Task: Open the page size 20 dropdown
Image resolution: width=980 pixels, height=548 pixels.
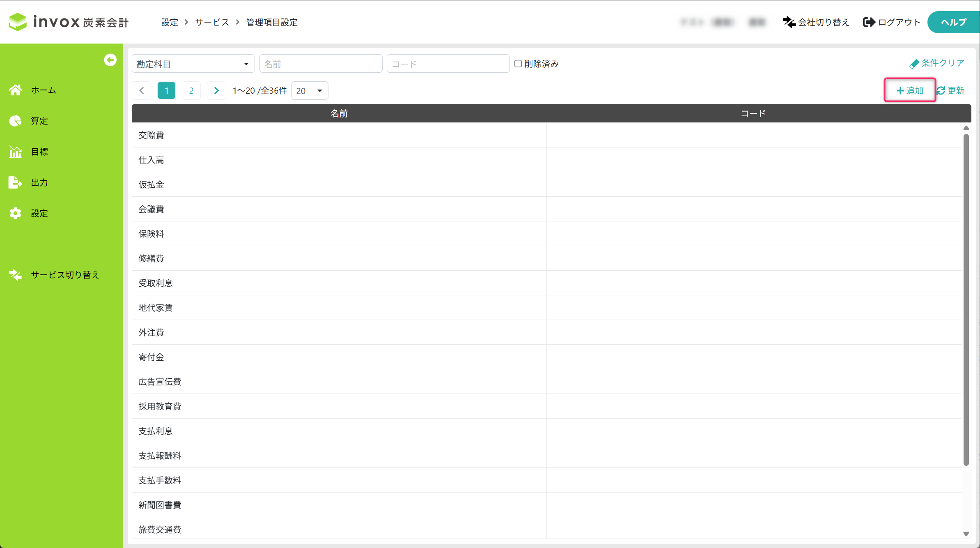Action: tap(310, 91)
